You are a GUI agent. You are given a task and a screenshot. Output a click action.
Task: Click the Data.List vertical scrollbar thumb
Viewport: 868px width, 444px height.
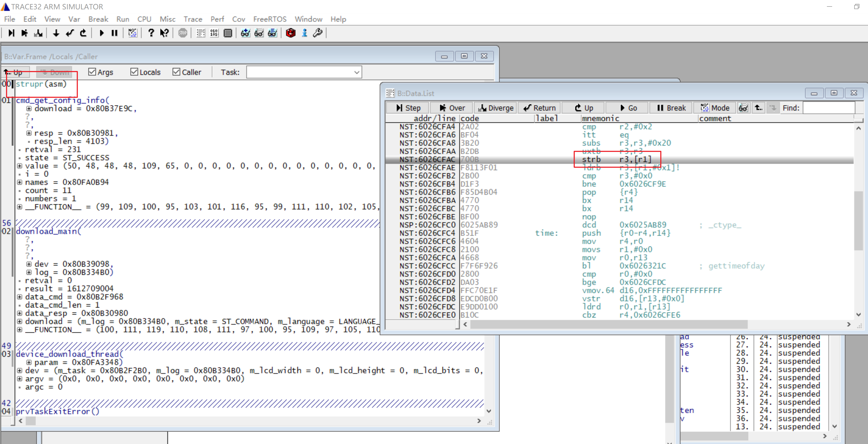(x=859, y=221)
